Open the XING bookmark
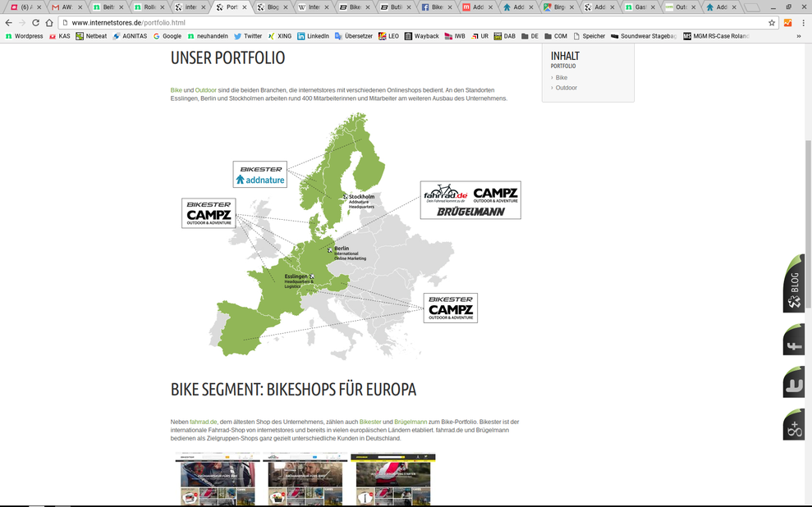This screenshot has width=812, height=507. [280, 36]
